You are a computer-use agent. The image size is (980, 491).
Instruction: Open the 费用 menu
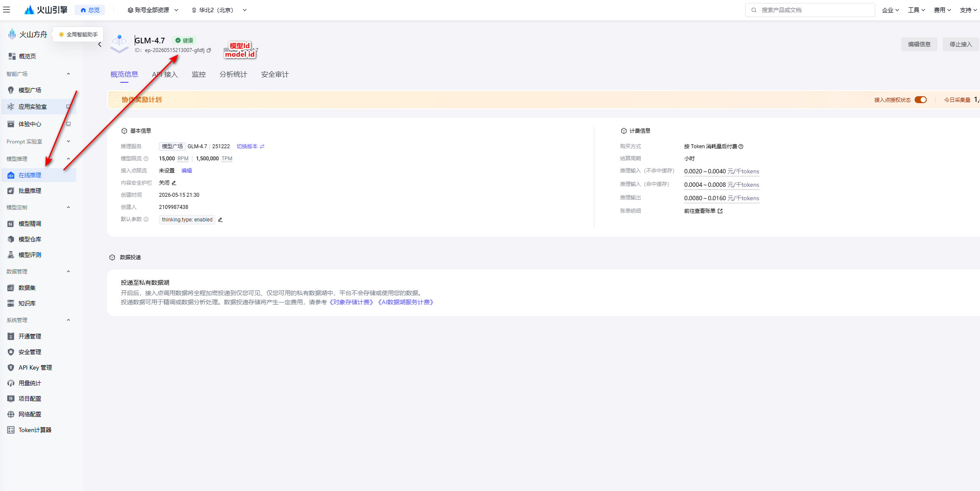[942, 10]
